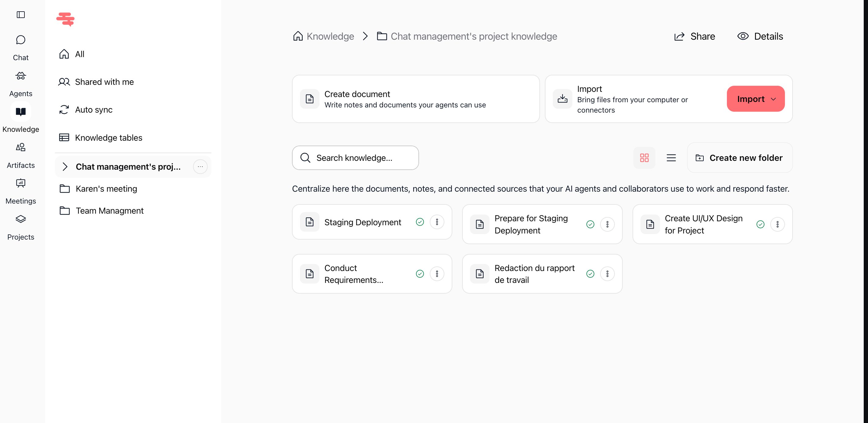Collapse the sidebar panel icon
The width and height of the screenshot is (868, 423).
20,14
